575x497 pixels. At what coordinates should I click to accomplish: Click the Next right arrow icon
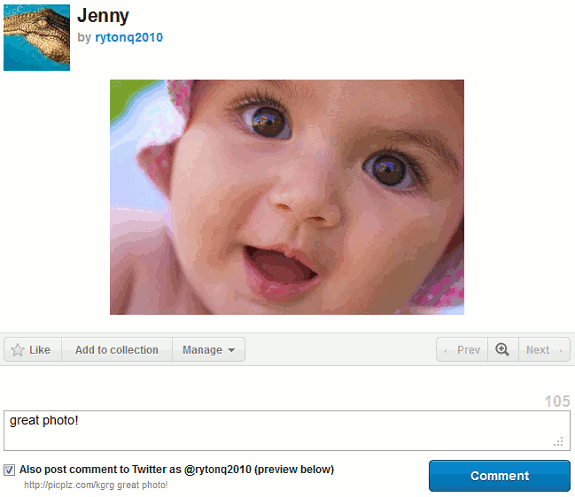pos(561,351)
